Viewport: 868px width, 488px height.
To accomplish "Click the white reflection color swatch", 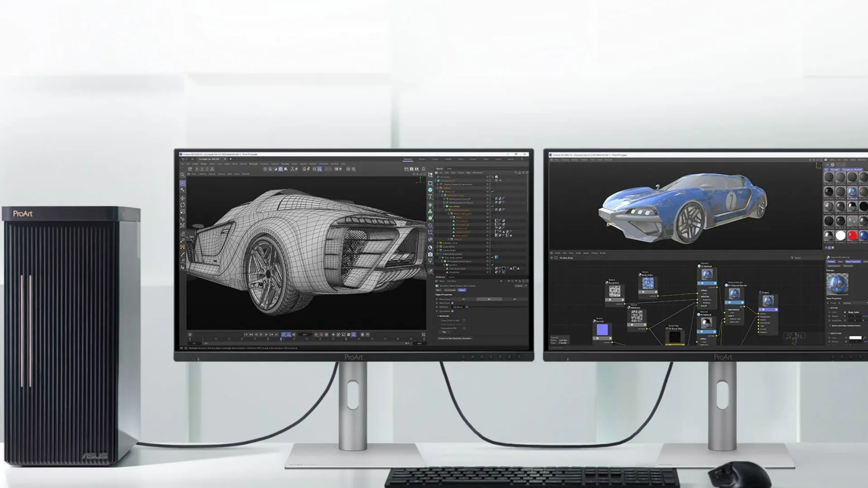I will click(x=855, y=338).
